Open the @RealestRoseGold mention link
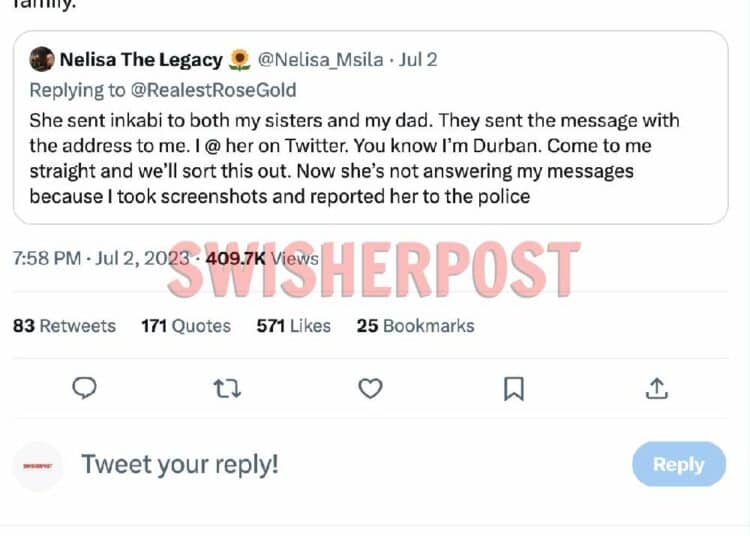 [x=213, y=90]
